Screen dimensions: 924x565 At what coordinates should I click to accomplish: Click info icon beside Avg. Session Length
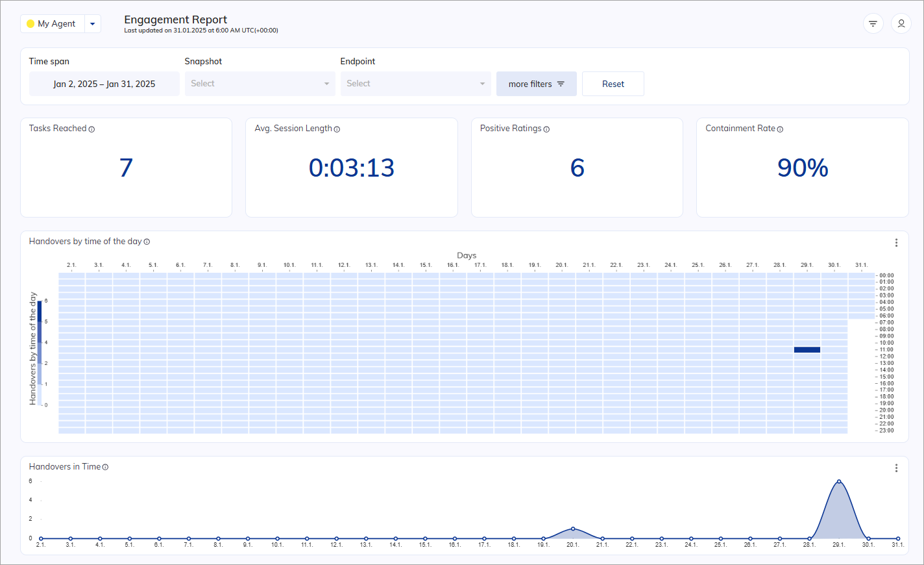pyautogui.click(x=337, y=129)
